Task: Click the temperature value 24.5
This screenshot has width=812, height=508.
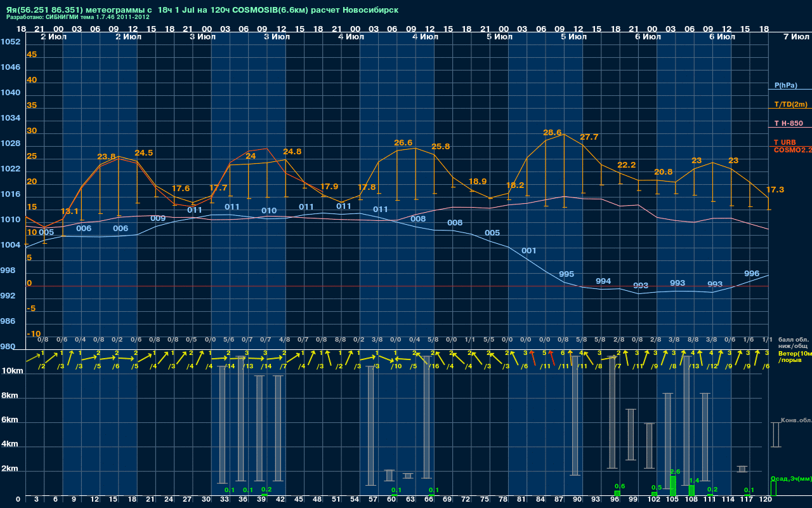Action: pyautogui.click(x=144, y=153)
